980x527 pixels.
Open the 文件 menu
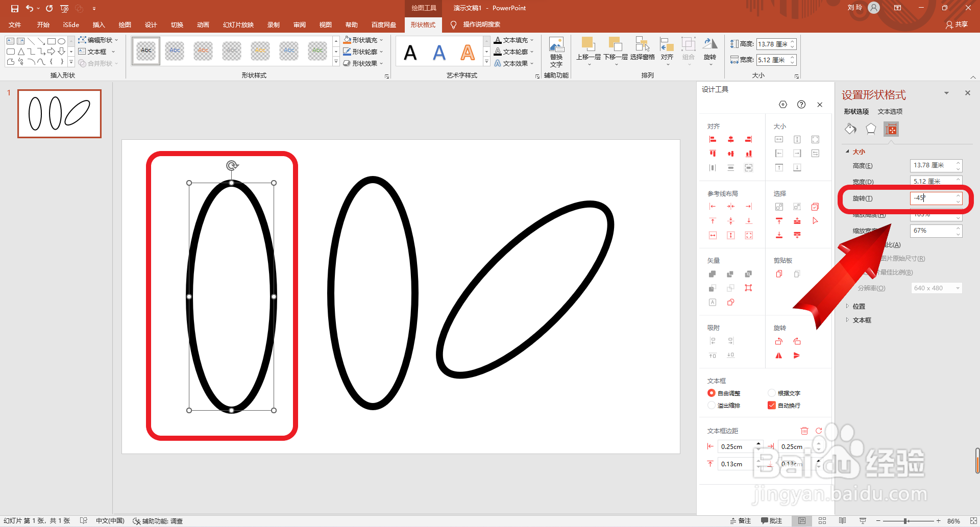click(15, 24)
